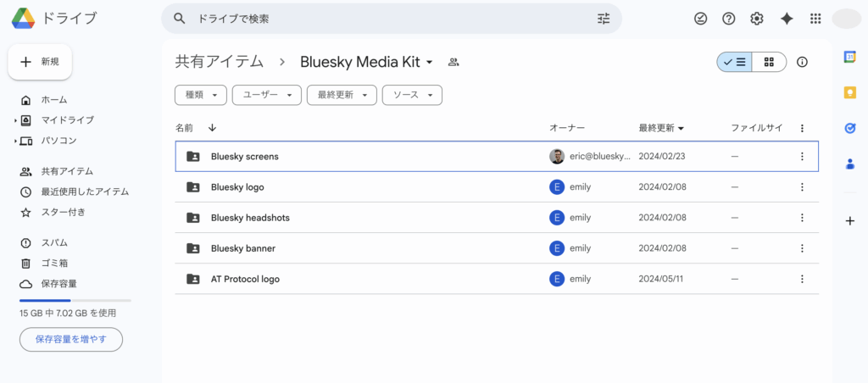The image size is (868, 383).
Task: Select the Bluesky screens folder row
Action: (x=497, y=157)
